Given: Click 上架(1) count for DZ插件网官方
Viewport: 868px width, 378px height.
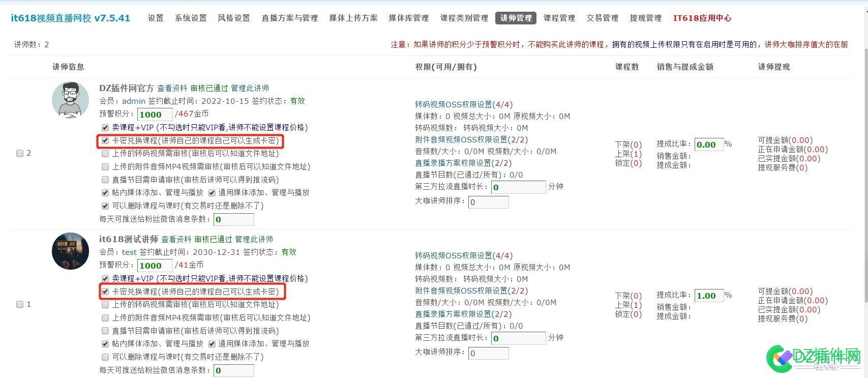Looking at the screenshot, I should tap(628, 154).
